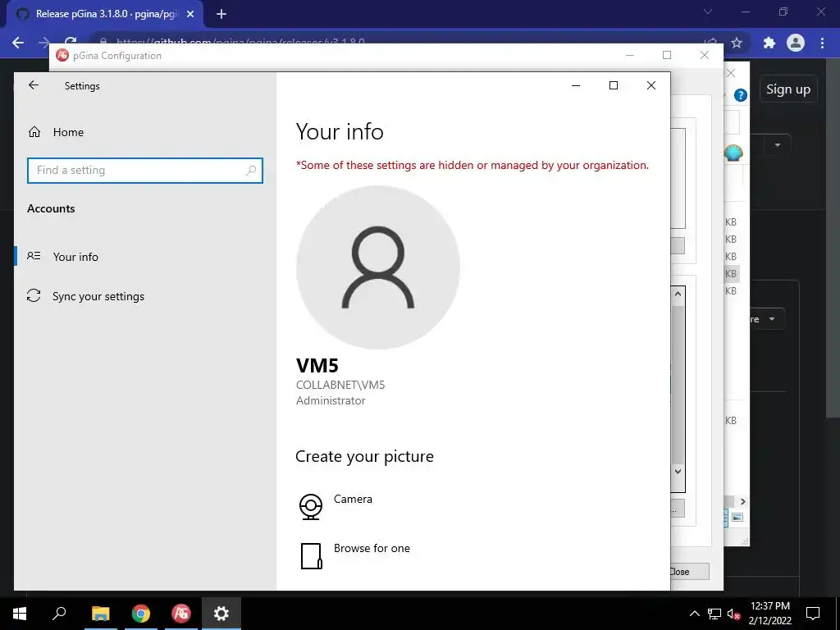Open clock showing 12:37 PM
Viewport: 840px width, 630px height.
point(769,614)
